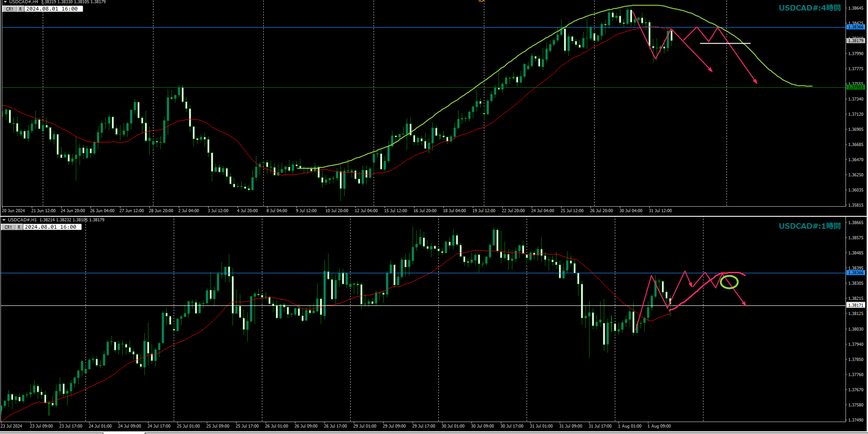The image size is (868, 434).
Task: Select the blue 1.38366 price label on H1 chart
Action: (x=856, y=273)
